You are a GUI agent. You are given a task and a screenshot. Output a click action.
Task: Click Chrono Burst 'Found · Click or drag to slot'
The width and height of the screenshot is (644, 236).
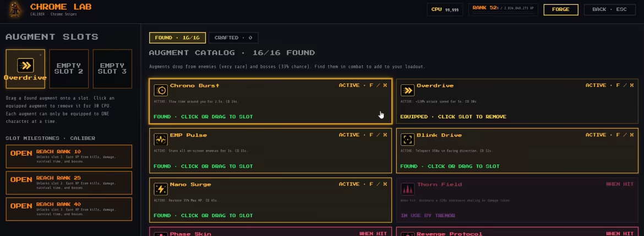tap(203, 117)
